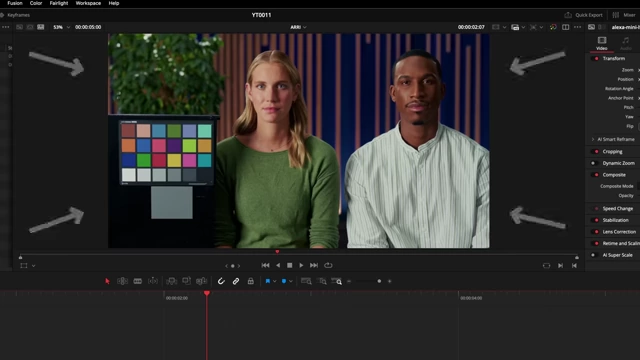Image resolution: width=640 pixels, height=360 pixels.
Task: Activate the Trim Edit mode tool
Action: 122,281
